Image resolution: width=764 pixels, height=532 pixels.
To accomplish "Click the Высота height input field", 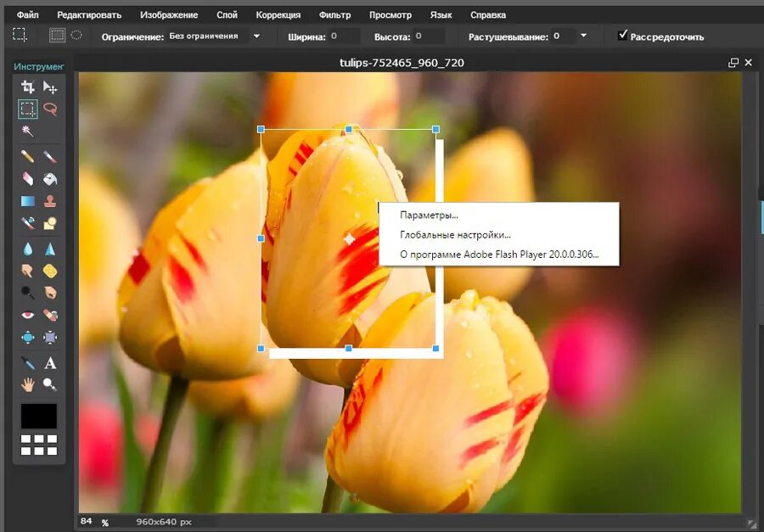I will point(429,36).
